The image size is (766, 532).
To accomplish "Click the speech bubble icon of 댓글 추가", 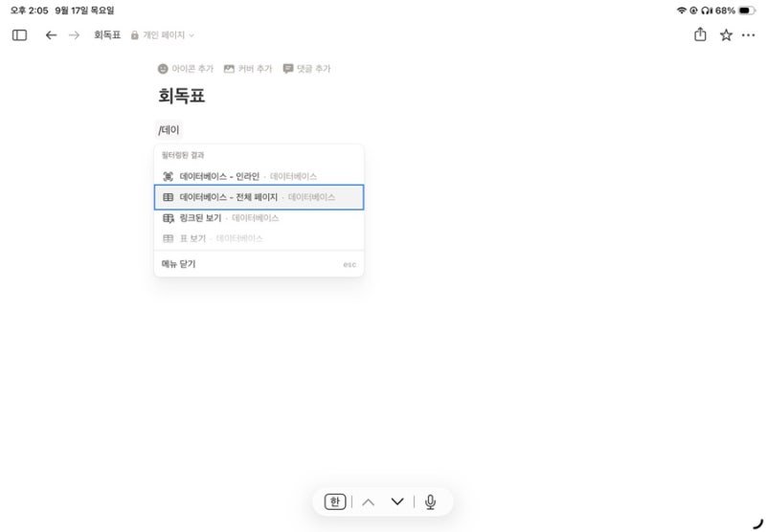I will pyautogui.click(x=288, y=69).
